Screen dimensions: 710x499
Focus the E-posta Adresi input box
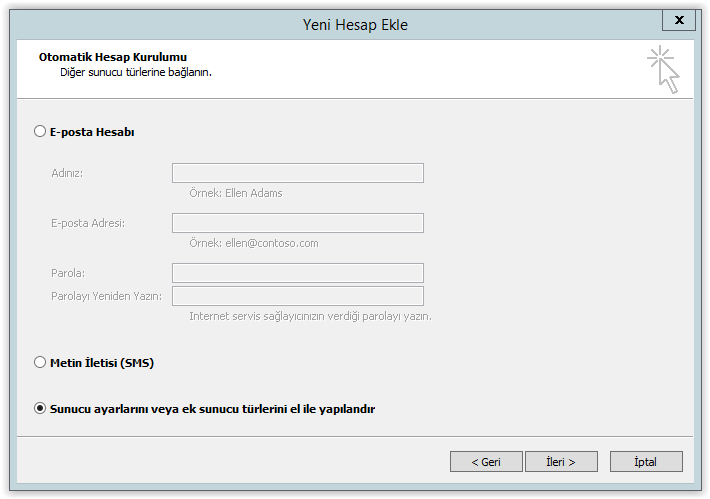(298, 223)
